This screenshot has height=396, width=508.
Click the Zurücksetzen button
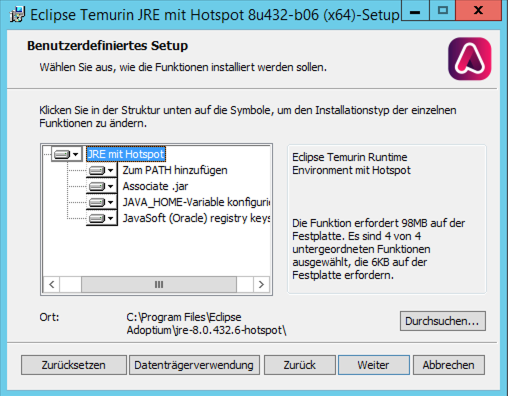pos(74,365)
